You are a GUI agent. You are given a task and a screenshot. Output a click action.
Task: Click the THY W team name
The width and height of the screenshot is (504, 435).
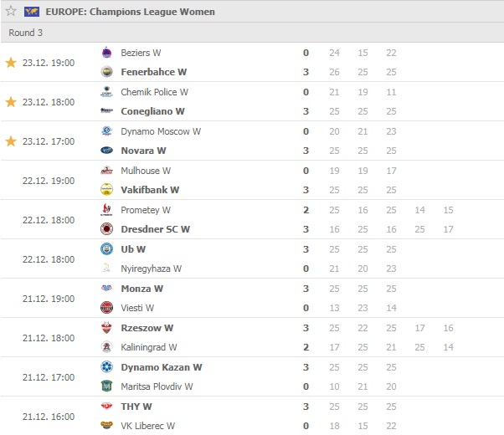136,407
